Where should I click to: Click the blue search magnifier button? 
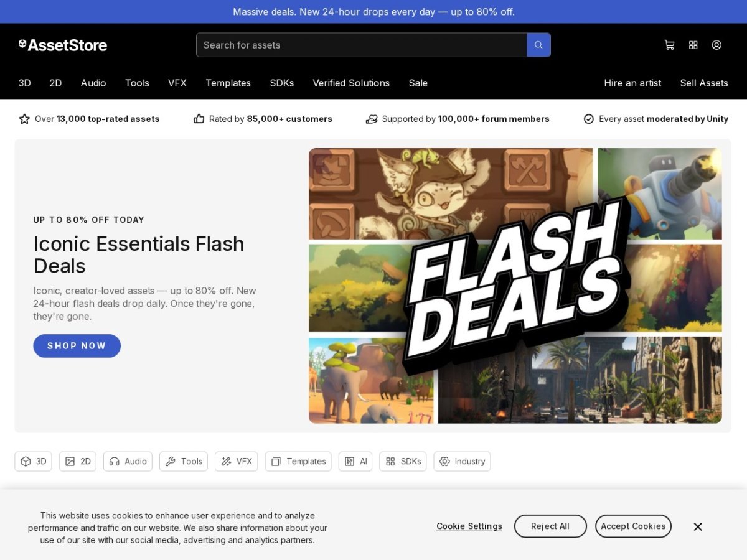[538, 45]
